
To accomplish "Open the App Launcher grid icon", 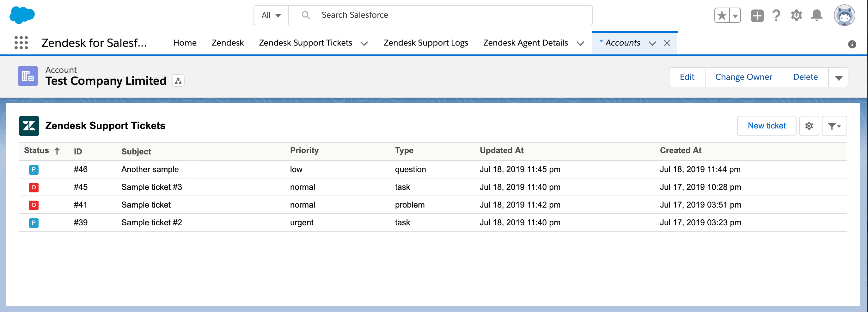I will click(21, 43).
